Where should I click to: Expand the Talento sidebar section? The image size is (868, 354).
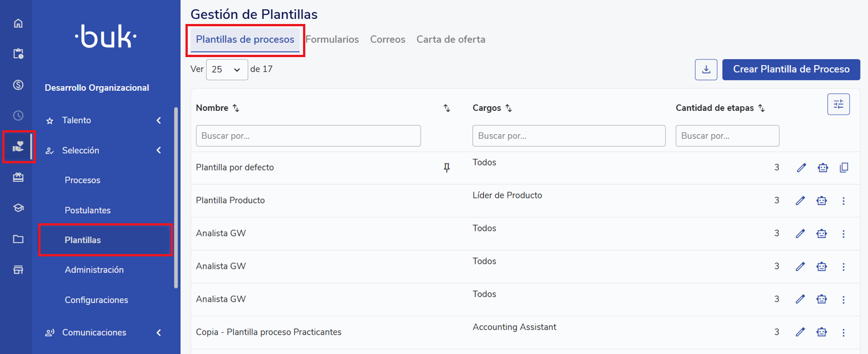(159, 120)
